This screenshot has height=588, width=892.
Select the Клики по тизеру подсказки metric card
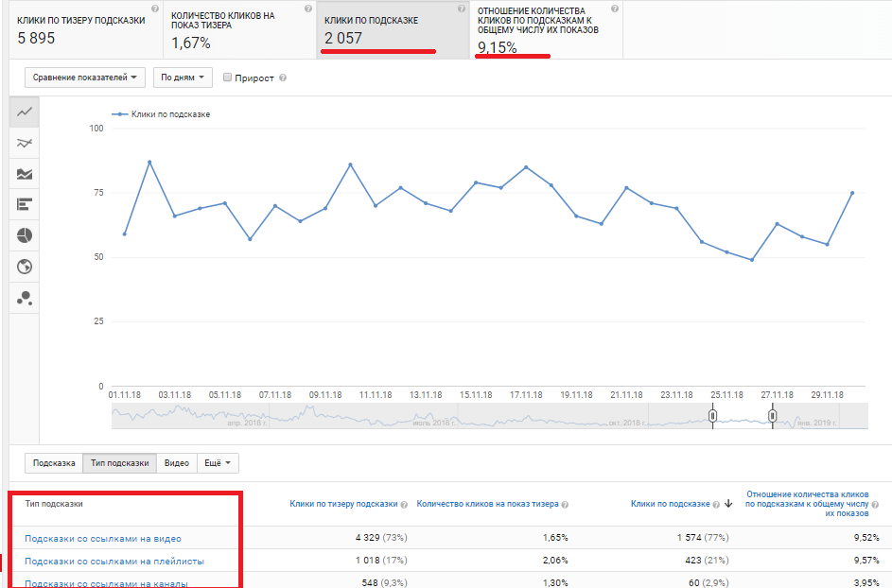pyautogui.click(x=81, y=29)
